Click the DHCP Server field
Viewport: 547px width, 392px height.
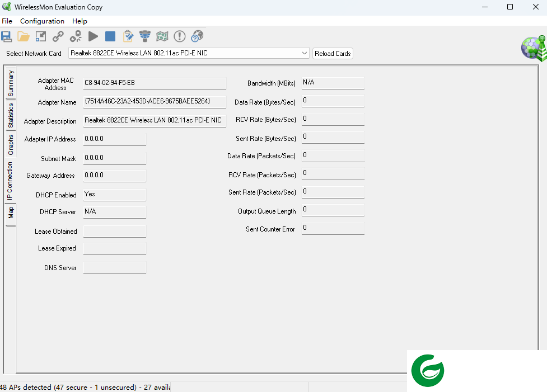point(114,212)
